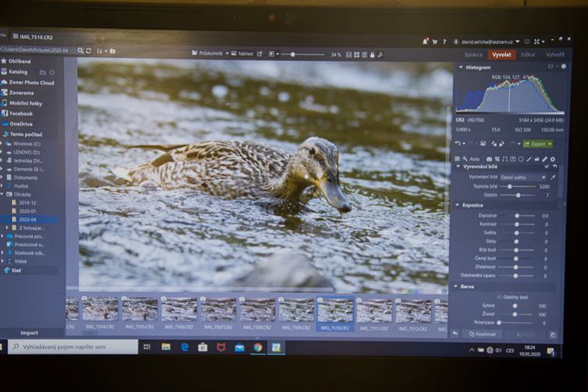Switch to the Vyvolat module tab
This screenshot has width=588, height=392.
click(502, 55)
